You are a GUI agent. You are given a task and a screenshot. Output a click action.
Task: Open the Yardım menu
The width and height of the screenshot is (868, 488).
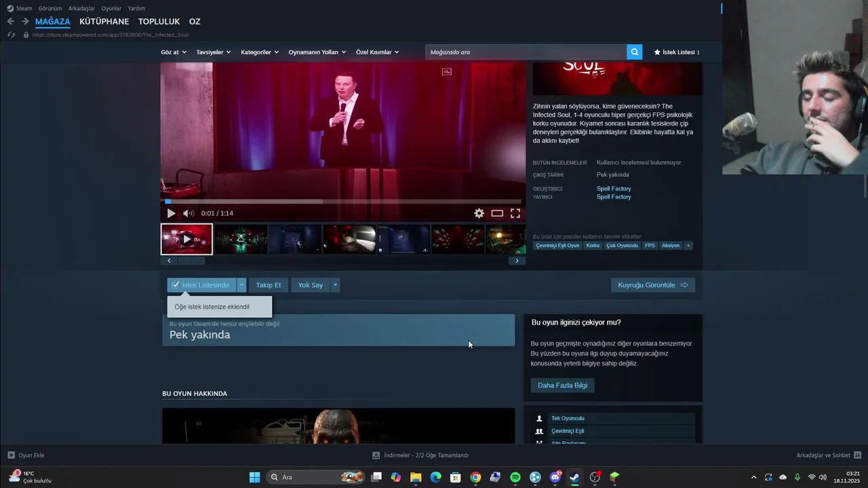tap(136, 8)
